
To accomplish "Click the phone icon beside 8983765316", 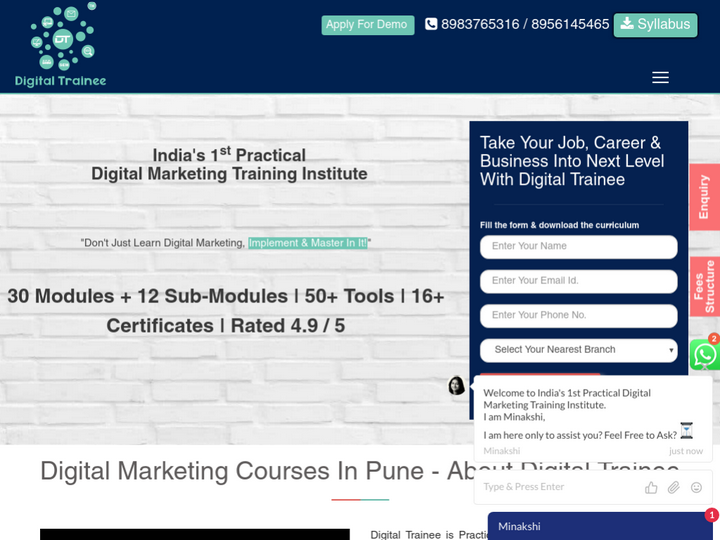I will point(431,24).
